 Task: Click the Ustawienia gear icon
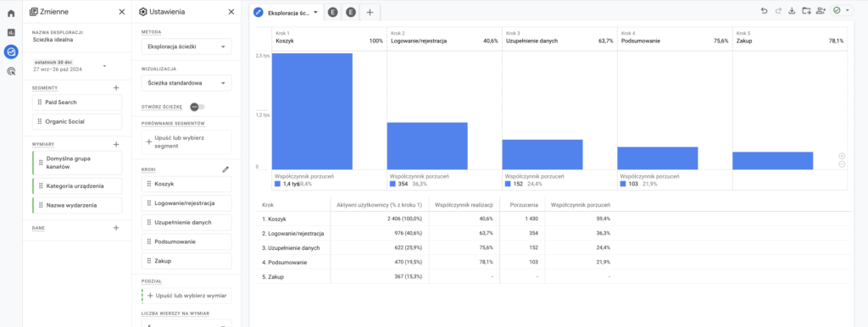pos(143,12)
